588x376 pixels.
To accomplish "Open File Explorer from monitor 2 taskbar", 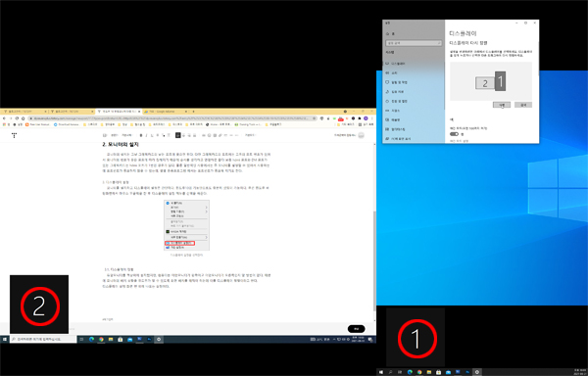I will pyautogui.click(x=111, y=340).
